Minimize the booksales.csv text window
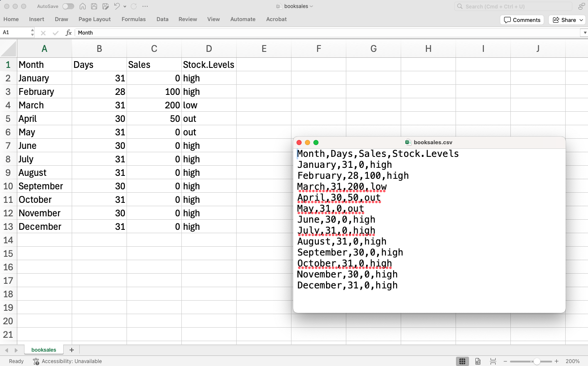 coord(307,143)
